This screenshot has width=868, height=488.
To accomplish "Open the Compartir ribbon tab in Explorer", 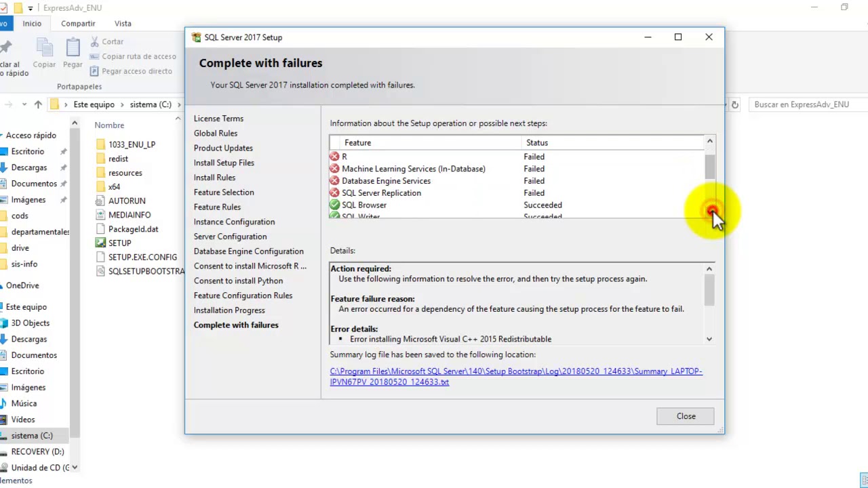I will tap(78, 23).
